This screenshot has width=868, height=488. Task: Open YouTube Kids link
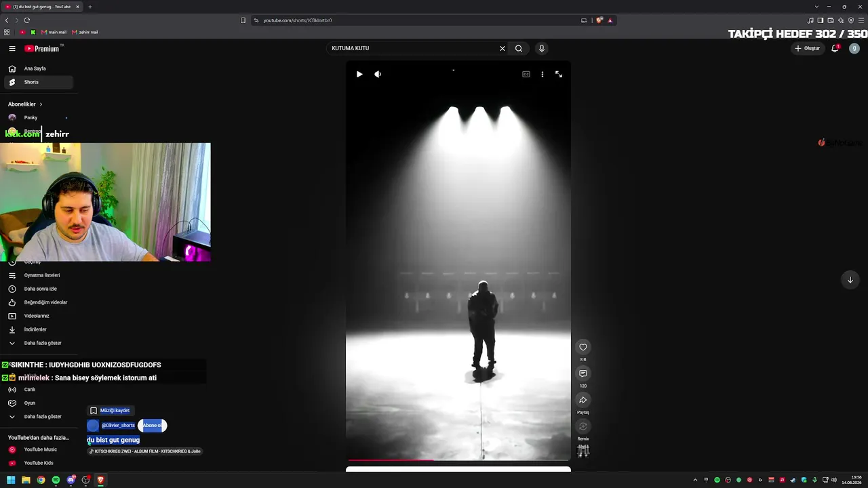tap(38, 463)
